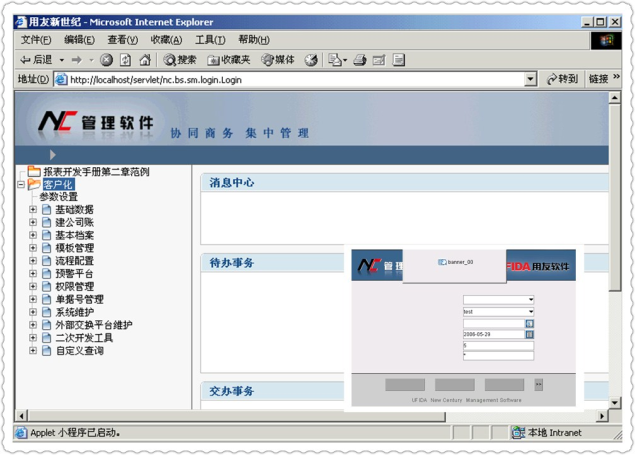Click the date field containing 2008-05-29
This screenshot has height=455, width=635.
point(492,335)
